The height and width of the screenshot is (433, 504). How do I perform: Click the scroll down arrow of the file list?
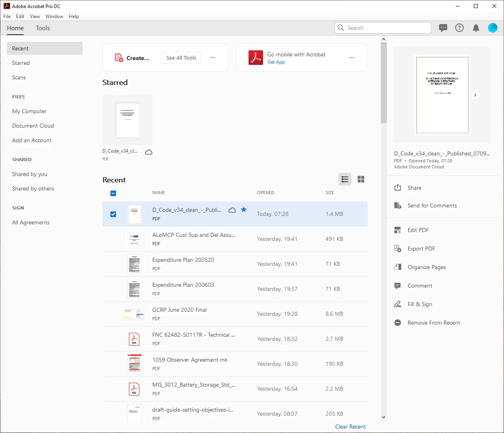[x=384, y=417]
